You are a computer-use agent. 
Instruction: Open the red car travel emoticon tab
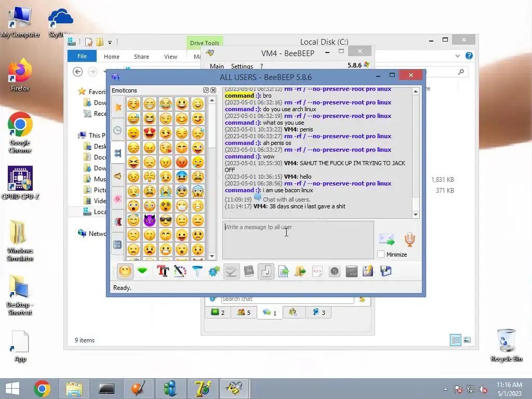click(x=118, y=221)
